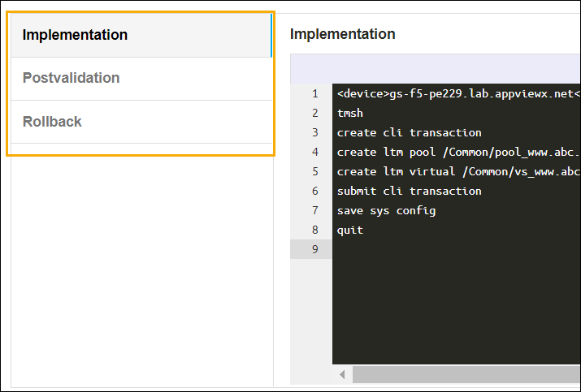This screenshot has height=392, width=581.
Task: Click line number 9 in the gutter
Action: [315, 249]
